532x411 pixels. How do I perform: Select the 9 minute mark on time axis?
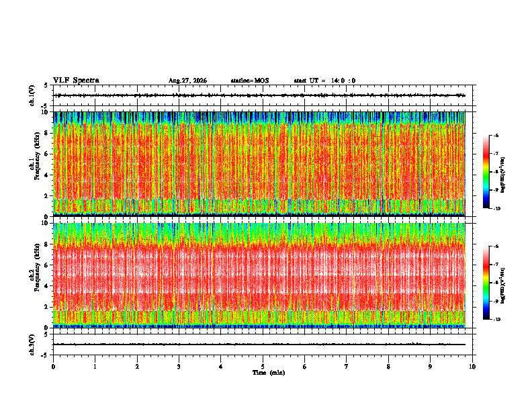430,367
